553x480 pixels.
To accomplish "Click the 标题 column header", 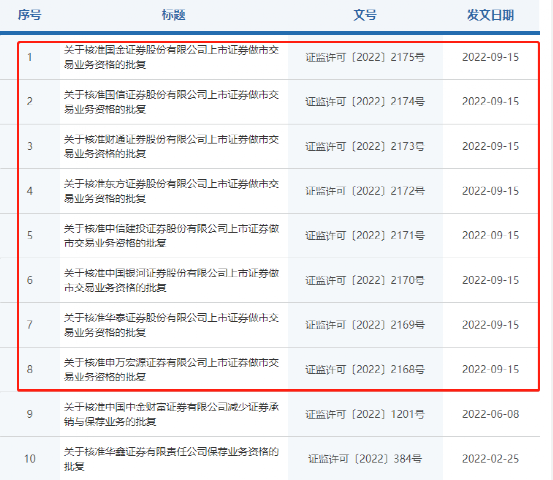I will click(174, 15).
